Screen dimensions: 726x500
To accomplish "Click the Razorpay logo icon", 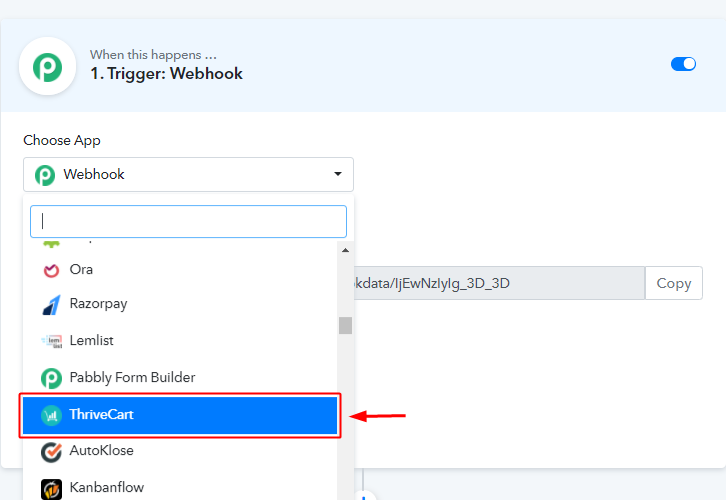I will point(51,305).
